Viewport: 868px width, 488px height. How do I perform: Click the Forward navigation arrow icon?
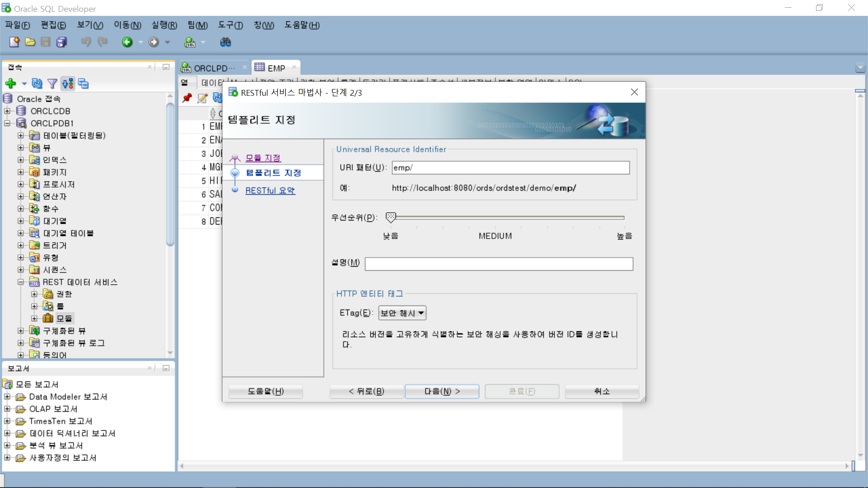154,42
